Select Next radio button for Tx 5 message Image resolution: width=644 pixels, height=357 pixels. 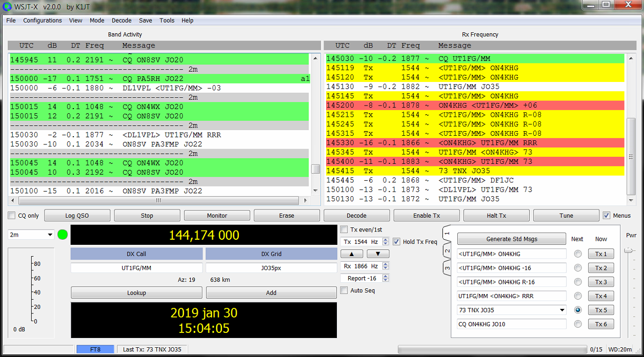coord(578,310)
